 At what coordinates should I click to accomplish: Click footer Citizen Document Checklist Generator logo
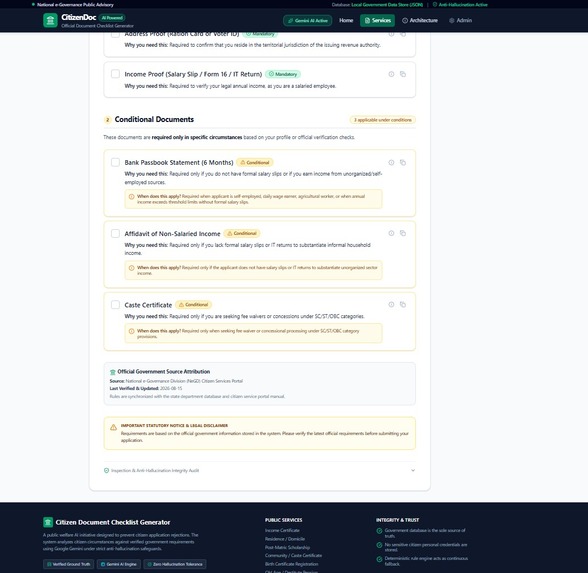[48, 522]
